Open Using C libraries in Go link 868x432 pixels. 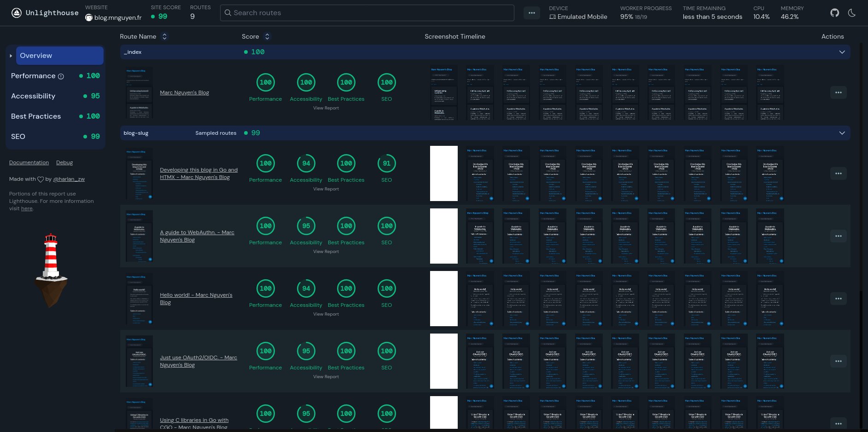194,424
